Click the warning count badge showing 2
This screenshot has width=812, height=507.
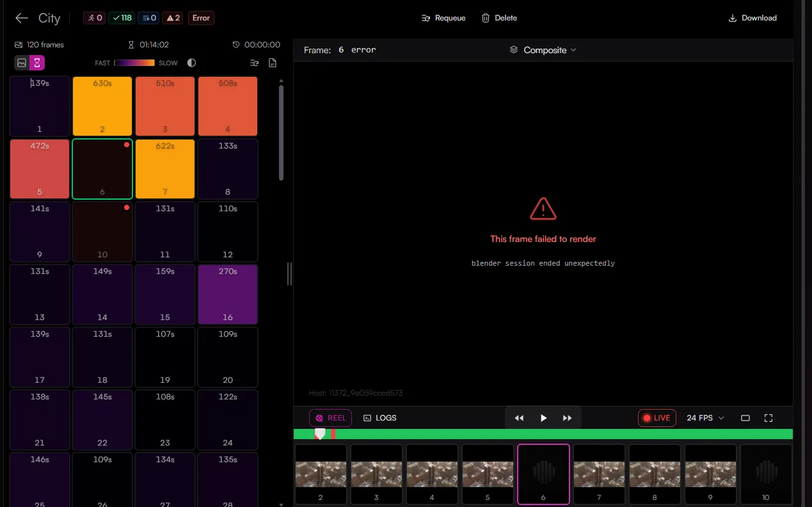173,18
